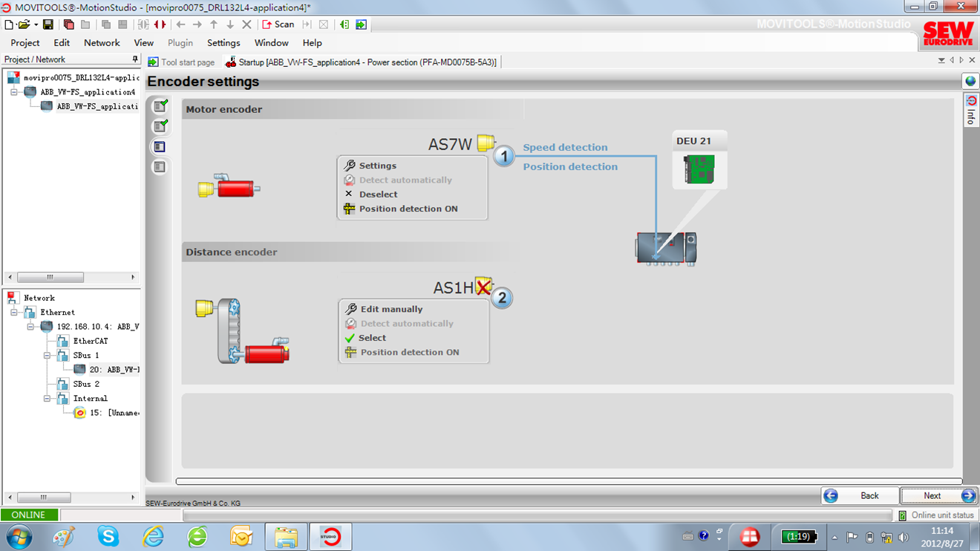Click the MOVIPRO drive unit image
This screenshot has height=551, width=980.
tap(666, 249)
